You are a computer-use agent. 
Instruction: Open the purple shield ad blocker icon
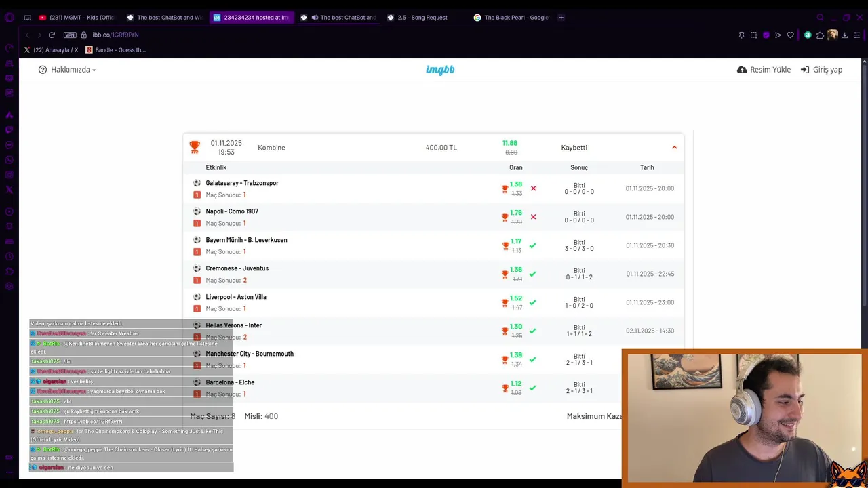click(x=766, y=35)
